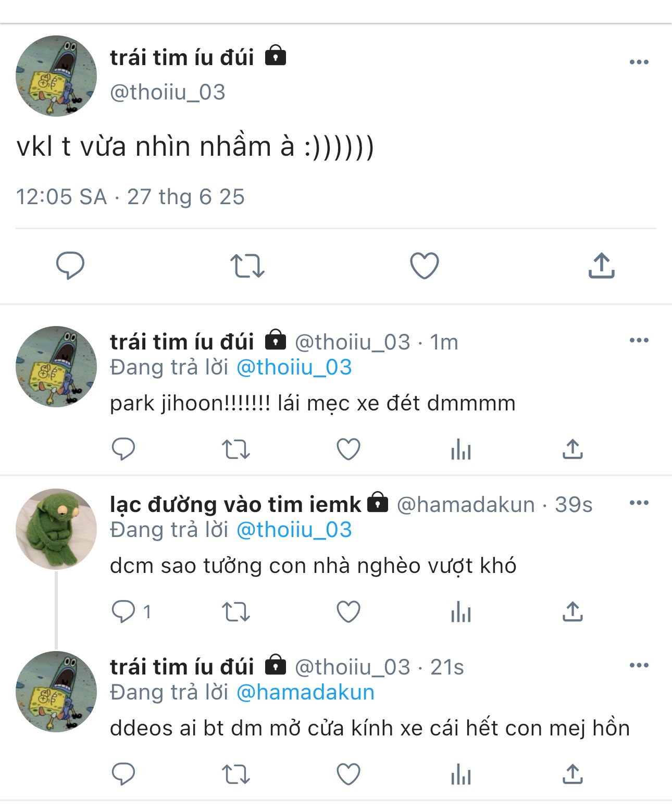Reply to the main tweet "vkl t vừa nhìn nhầm à"
The height and width of the screenshot is (812, 672).
70,266
